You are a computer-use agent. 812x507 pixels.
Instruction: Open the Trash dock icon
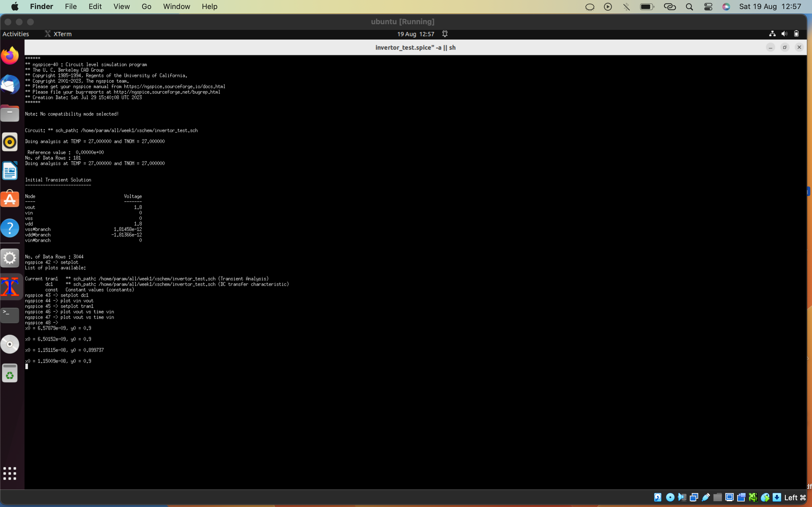click(10, 373)
